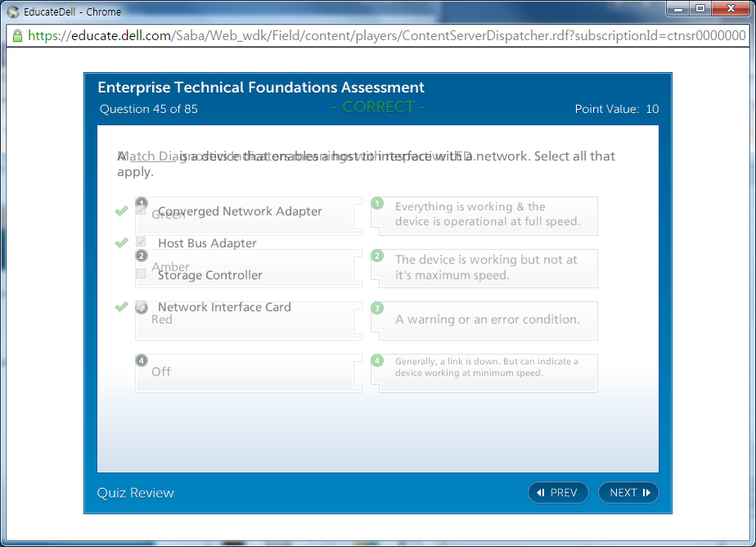Click the HTTPS padlock icon in address bar
Viewport: 756px width, 547px height.
tap(16, 35)
